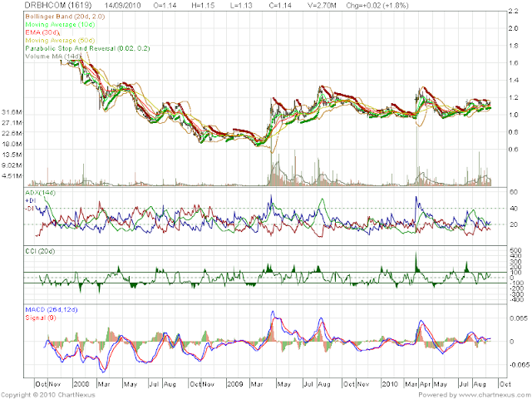The width and height of the screenshot is (532, 399).
Task: Click the DRBHCOM (1619) stock title
Action: pyautogui.click(x=58, y=5)
